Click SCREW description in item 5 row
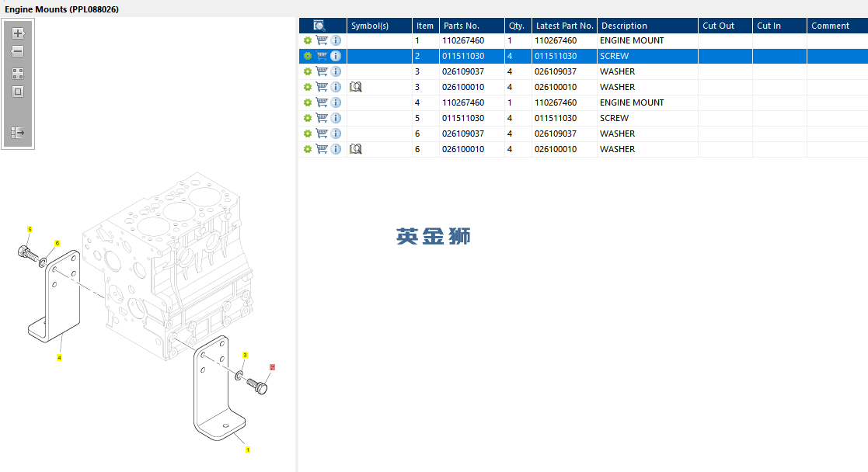Screen dimensions: 868x472 [x=614, y=118]
